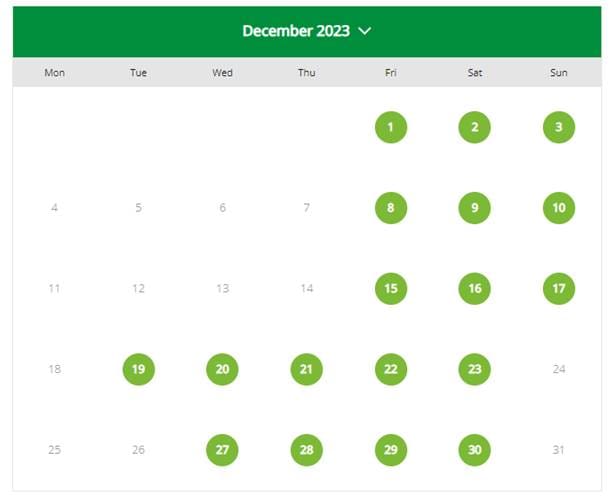Select available date 2 on Saturday
Image resolution: width=614 pixels, height=499 pixels.
click(475, 127)
